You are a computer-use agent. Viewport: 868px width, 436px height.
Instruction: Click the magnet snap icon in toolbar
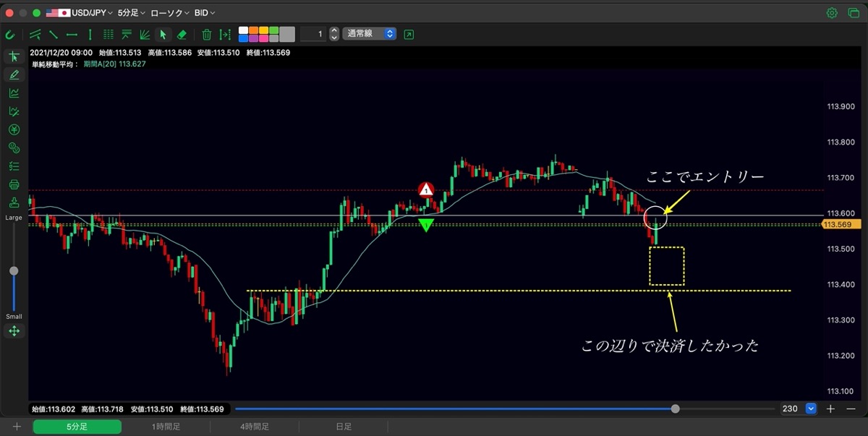click(10, 34)
